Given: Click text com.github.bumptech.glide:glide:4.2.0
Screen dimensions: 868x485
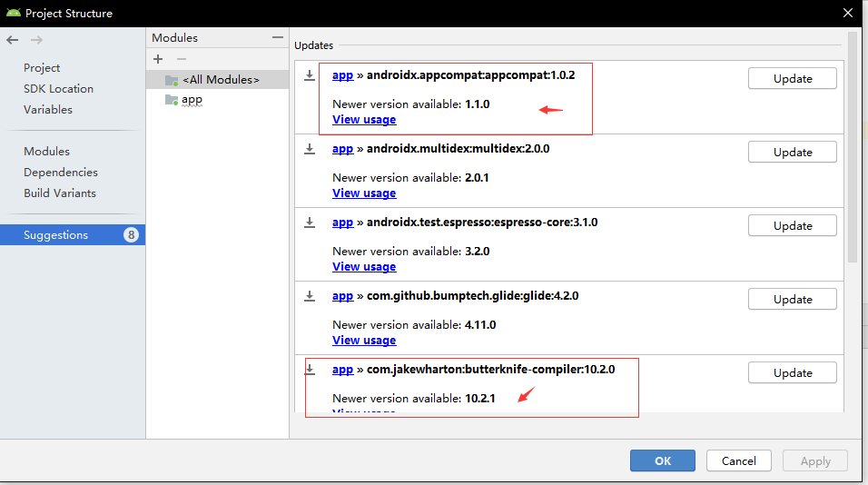Looking at the screenshot, I should coord(473,296).
